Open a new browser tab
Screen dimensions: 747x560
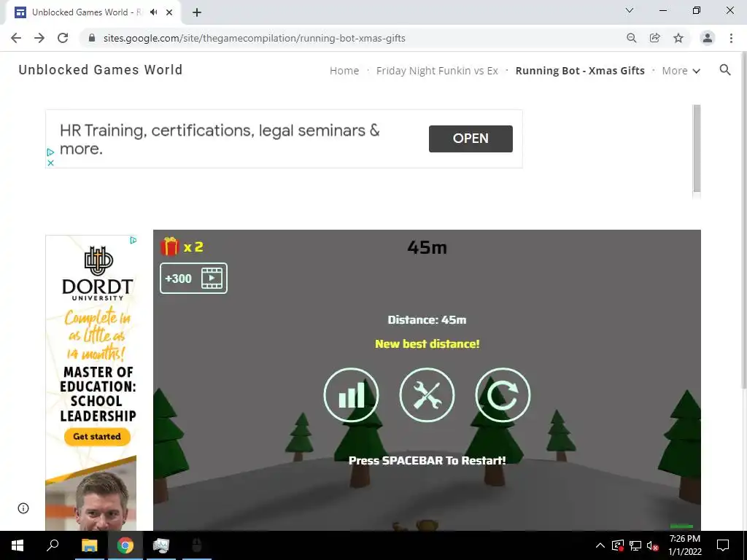click(197, 12)
